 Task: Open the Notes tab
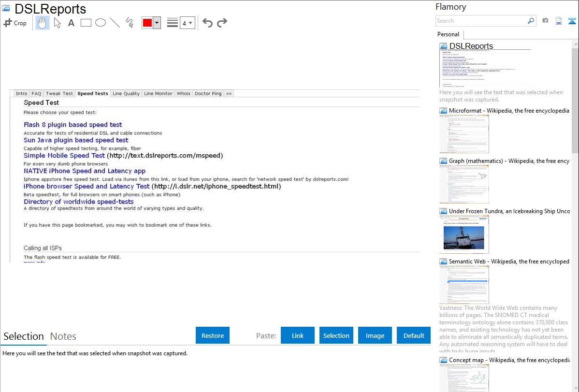pos(63,336)
